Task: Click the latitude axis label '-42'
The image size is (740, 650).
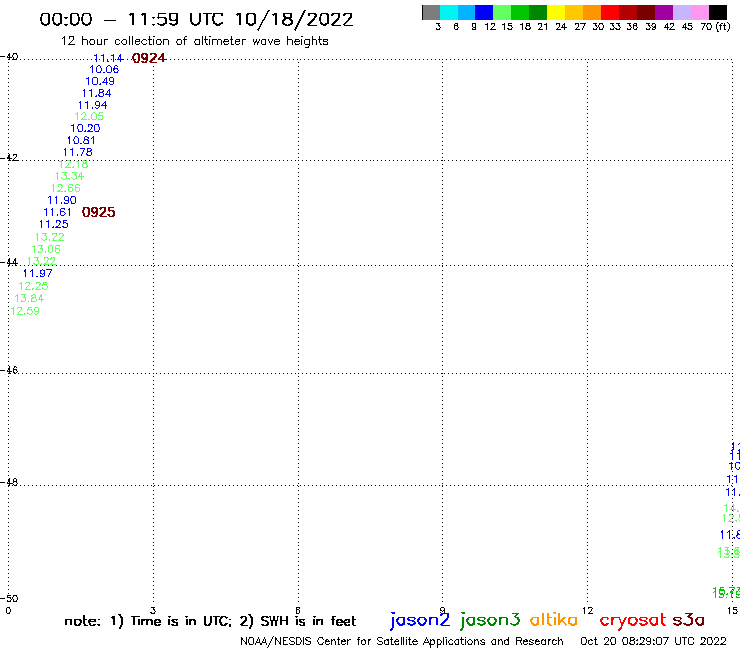Action: [x=9, y=157]
